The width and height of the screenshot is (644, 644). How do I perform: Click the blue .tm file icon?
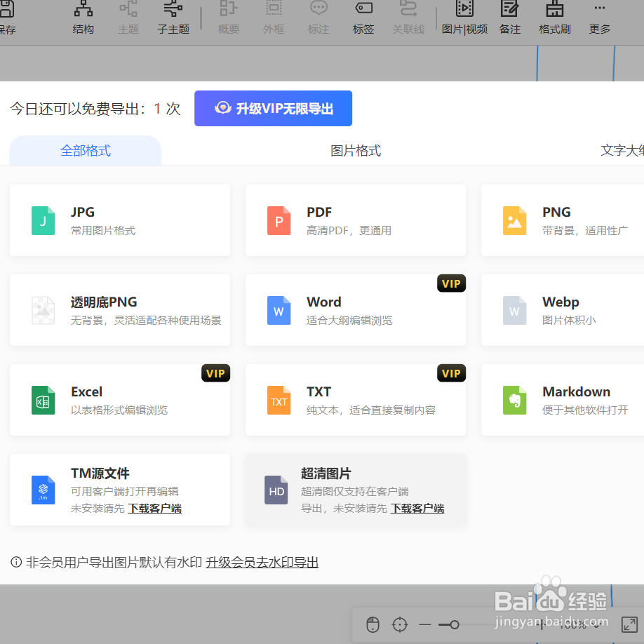point(43,490)
